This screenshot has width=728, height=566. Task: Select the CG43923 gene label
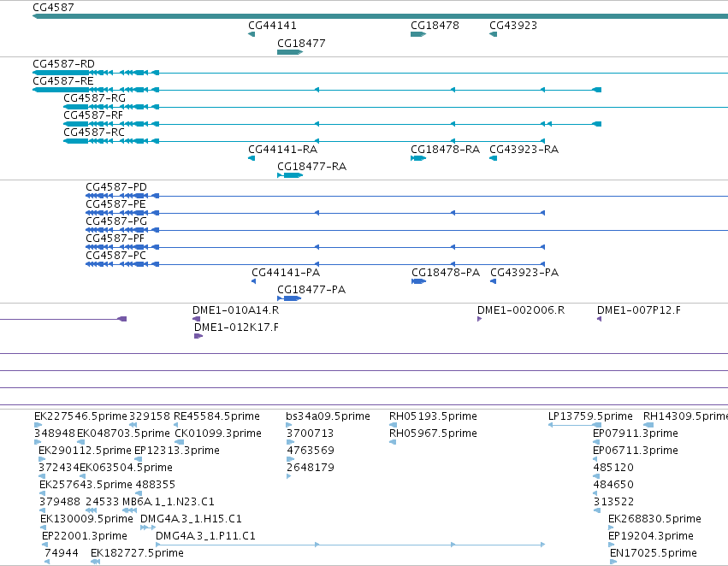(513, 26)
